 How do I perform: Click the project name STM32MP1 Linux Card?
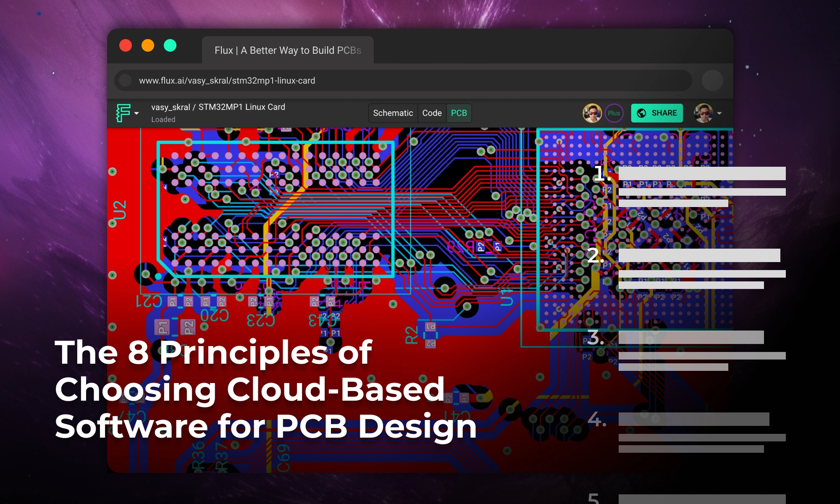click(241, 107)
